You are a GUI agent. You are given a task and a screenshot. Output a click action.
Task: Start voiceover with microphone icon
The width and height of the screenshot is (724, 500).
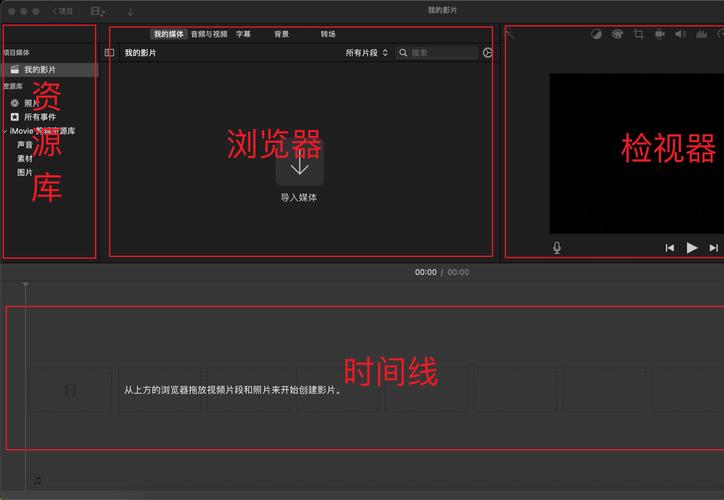557,248
